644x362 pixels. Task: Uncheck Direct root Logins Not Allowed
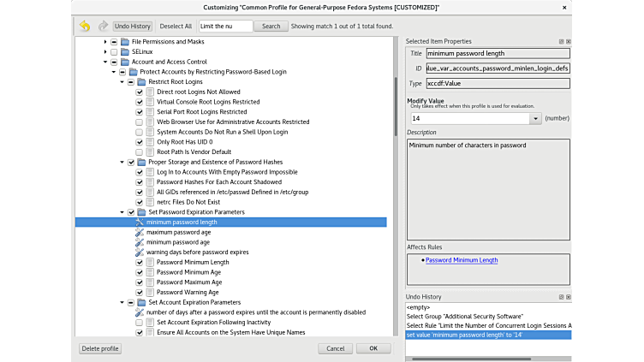click(x=140, y=92)
